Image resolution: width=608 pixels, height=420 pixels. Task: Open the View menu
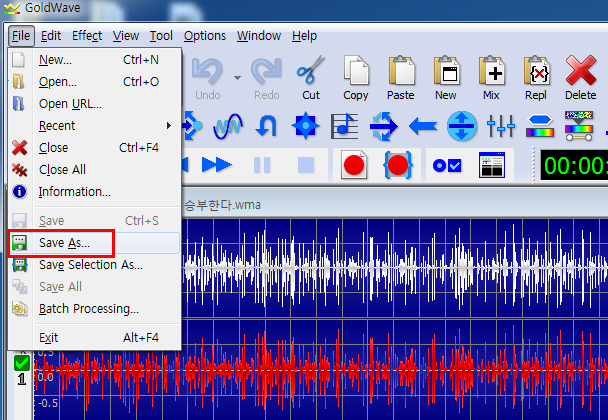(x=126, y=36)
